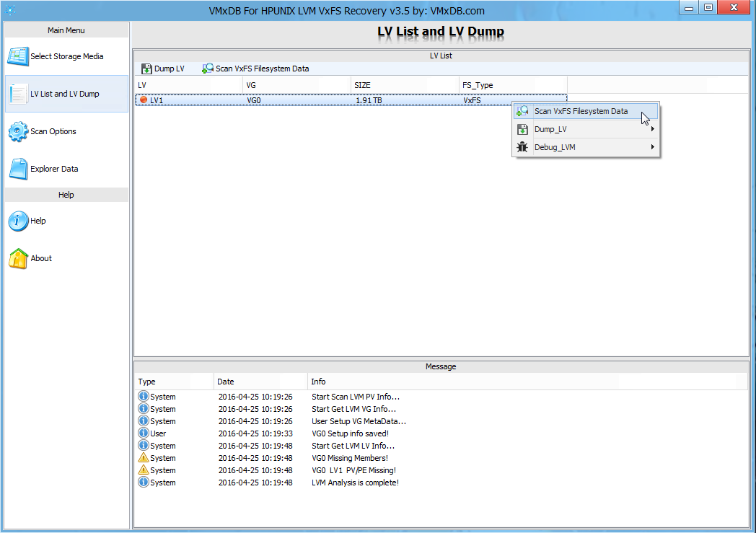
Task: Sort by the SIZE column header
Action: click(405, 85)
